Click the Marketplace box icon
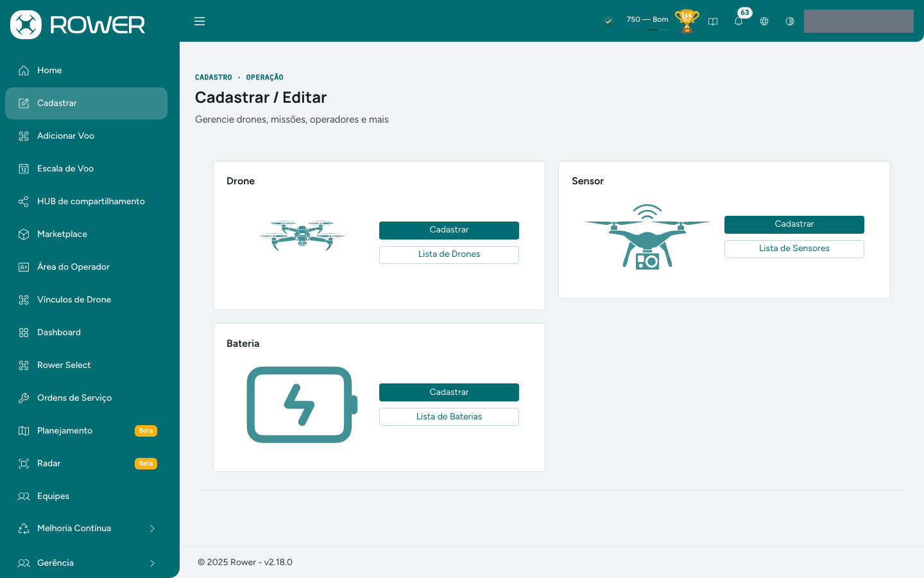924x578 pixels. 24,234
